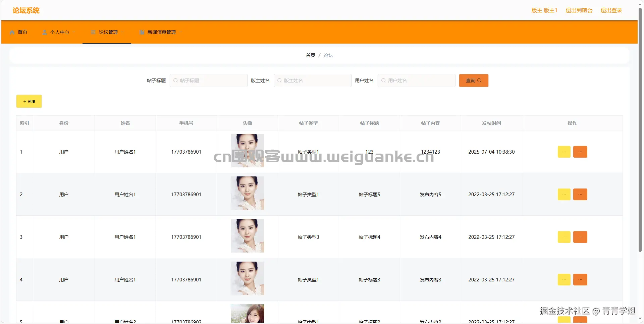Screen dimensions: 644x324
Task: Click the 索引 column header
Action: click(x=24, y=123)
